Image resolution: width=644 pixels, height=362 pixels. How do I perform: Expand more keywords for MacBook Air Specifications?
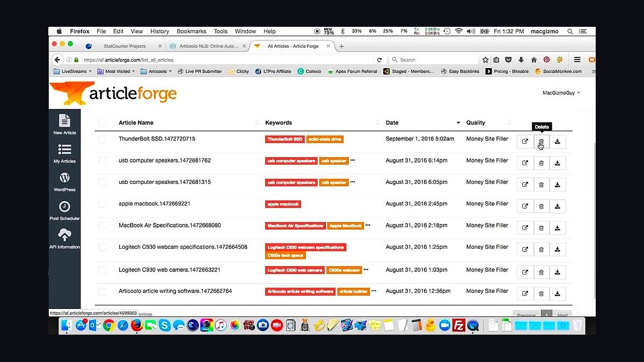tap(368, 226)
